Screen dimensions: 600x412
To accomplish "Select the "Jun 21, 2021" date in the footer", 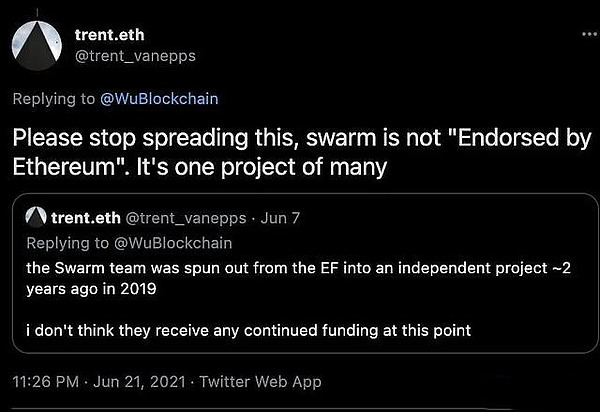I will pos(141,381).
